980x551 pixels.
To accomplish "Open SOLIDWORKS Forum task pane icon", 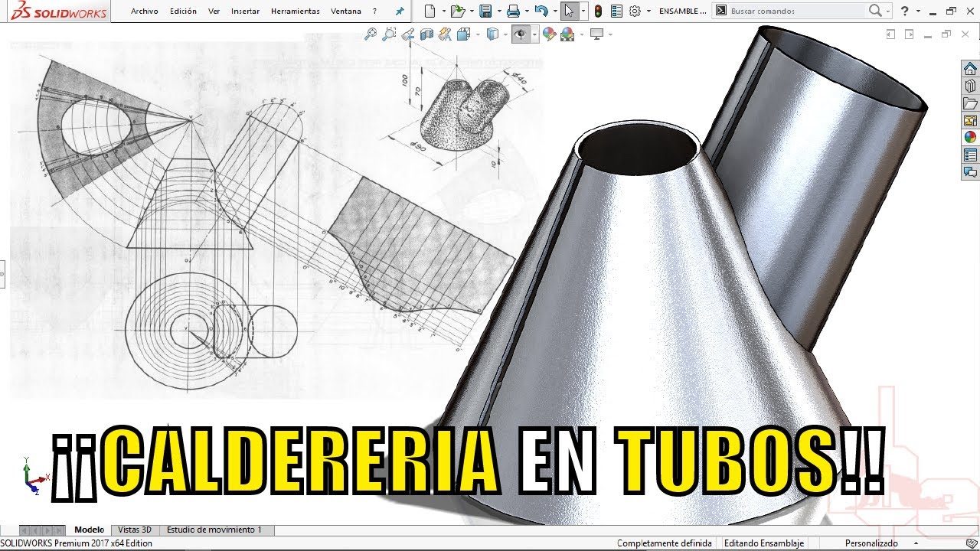I will [x=970, y=173].
